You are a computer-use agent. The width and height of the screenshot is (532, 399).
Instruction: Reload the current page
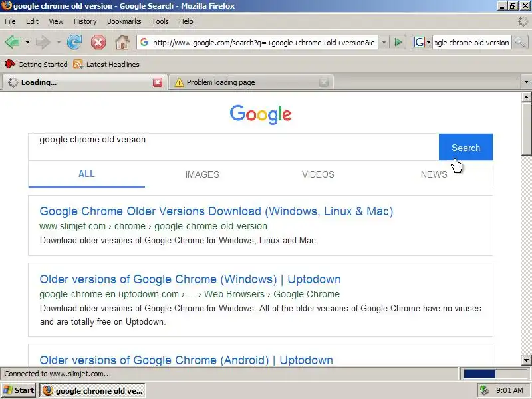click(74, 43)
